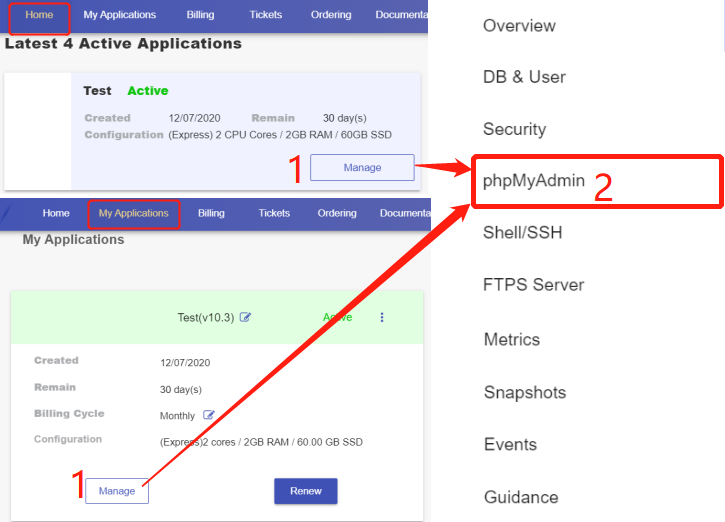
Task: View Metrics from the sidebar
Action: click(511, 340)
